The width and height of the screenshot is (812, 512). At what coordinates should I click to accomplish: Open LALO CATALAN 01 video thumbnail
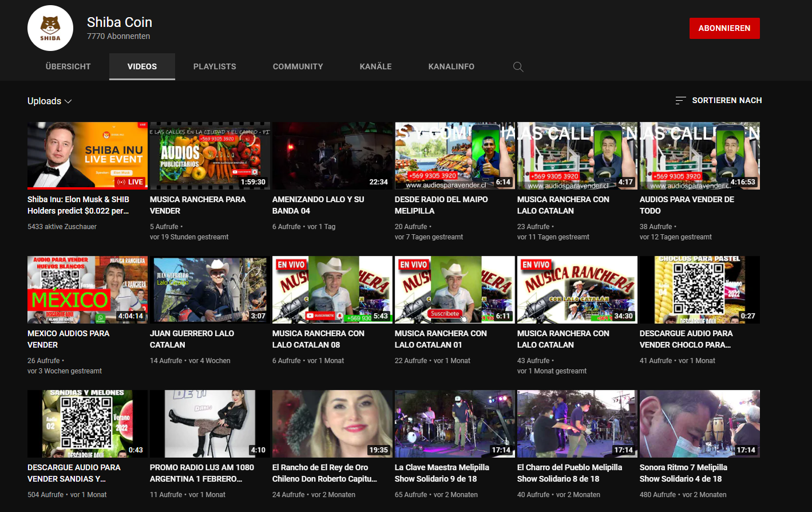point(455,289)
